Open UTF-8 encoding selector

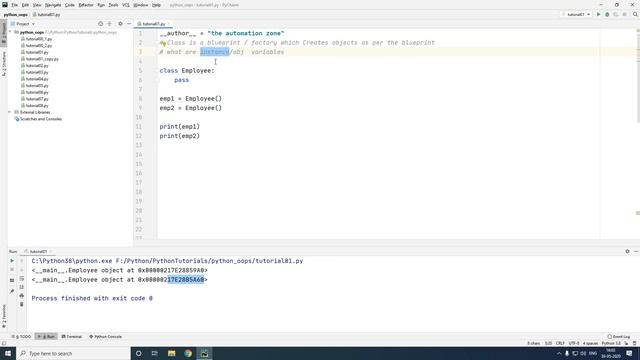pyautogui.click(x=574, y=343)
